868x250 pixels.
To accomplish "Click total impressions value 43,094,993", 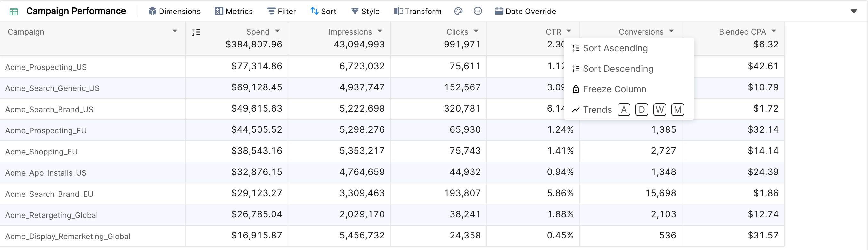I will click(x=359, y=44).
